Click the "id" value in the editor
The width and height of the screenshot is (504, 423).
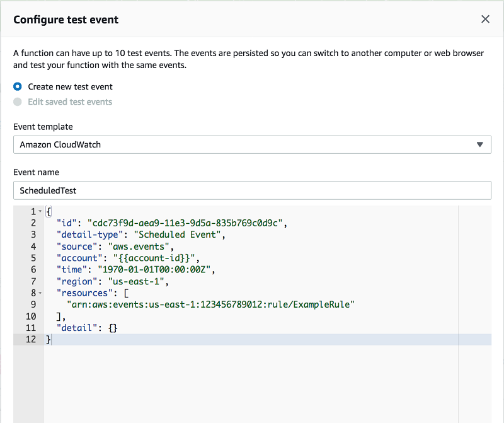(188, 223)
